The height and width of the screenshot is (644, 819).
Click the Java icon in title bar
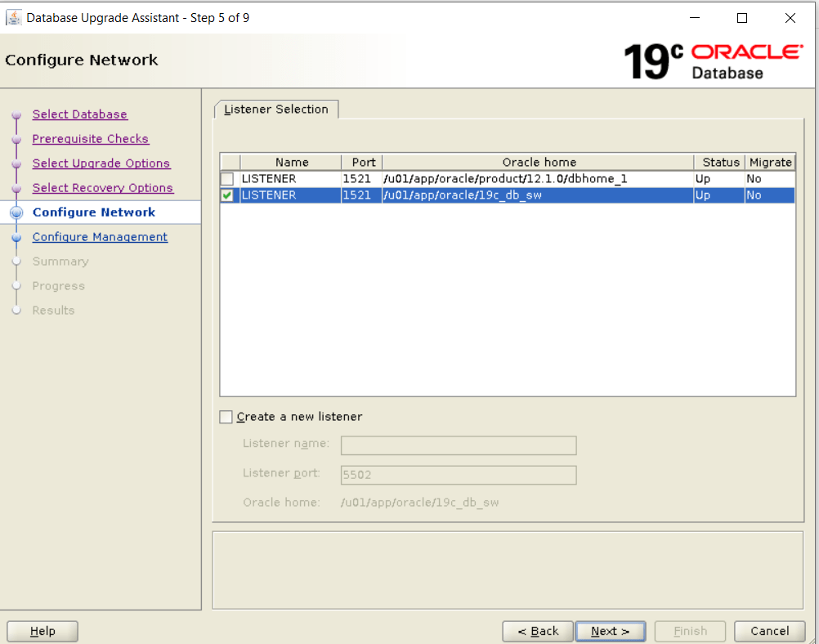pos(14,17)
